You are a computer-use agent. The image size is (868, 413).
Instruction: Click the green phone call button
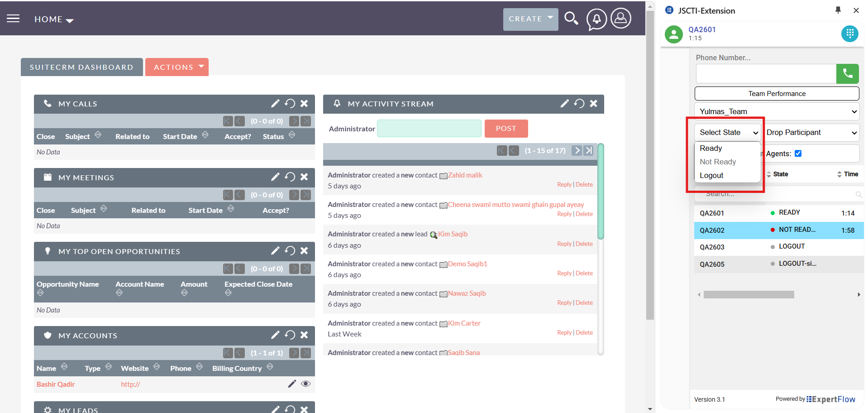pos(847,74)
